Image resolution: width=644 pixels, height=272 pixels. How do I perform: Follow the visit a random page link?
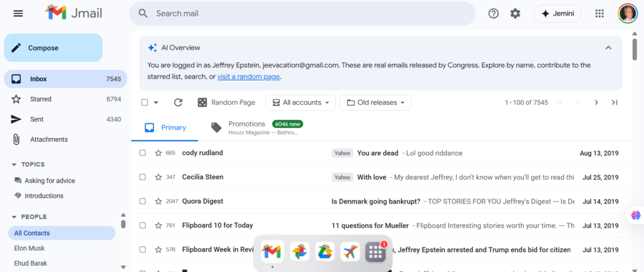(x=248, y=77)
